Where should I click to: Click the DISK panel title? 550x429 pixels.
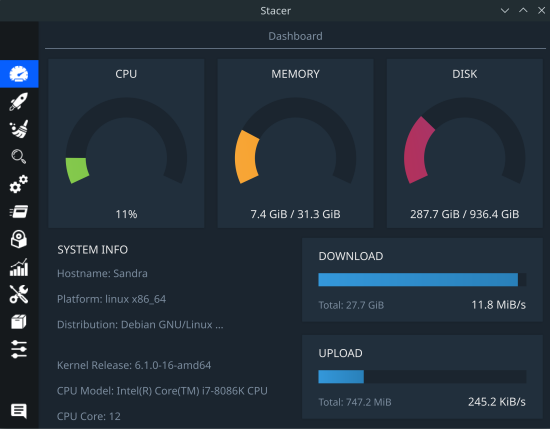465,74
